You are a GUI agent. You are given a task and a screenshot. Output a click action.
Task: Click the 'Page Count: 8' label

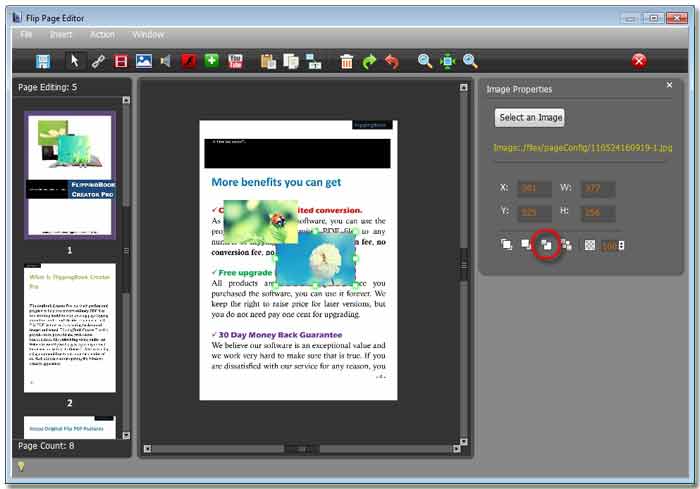(46, 446)
